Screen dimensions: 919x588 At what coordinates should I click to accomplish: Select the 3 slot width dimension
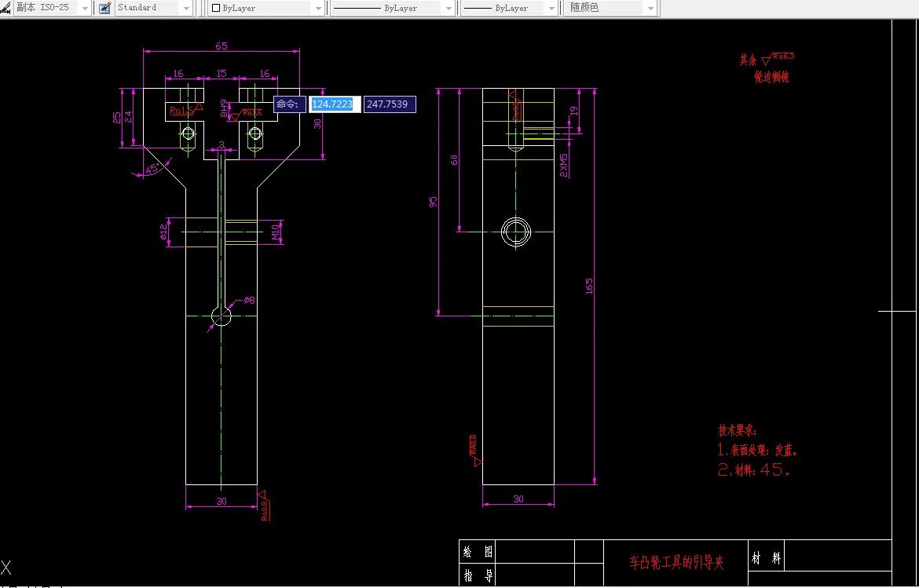[x=222, y=144]
